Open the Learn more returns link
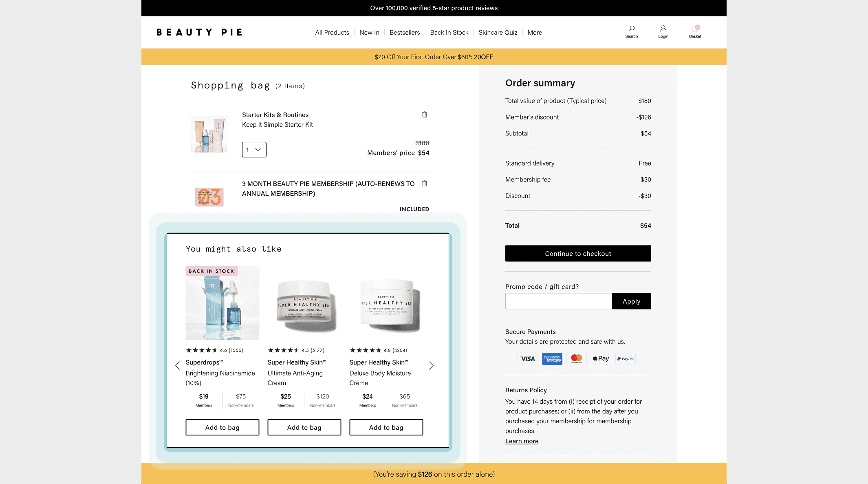The width and height of the screenshot is (868, 484). coord(522,441)
